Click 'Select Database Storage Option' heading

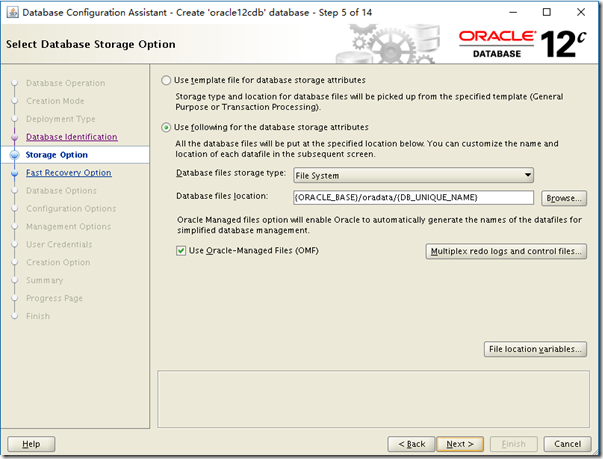91,44
